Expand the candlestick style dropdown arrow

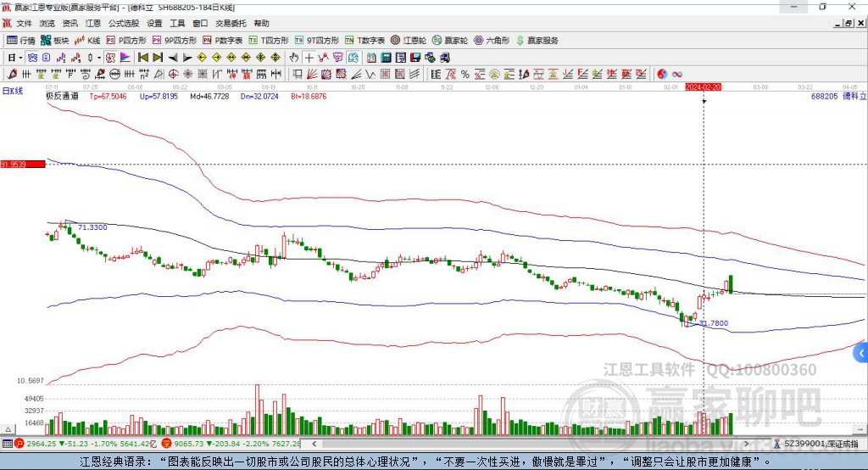99,58
